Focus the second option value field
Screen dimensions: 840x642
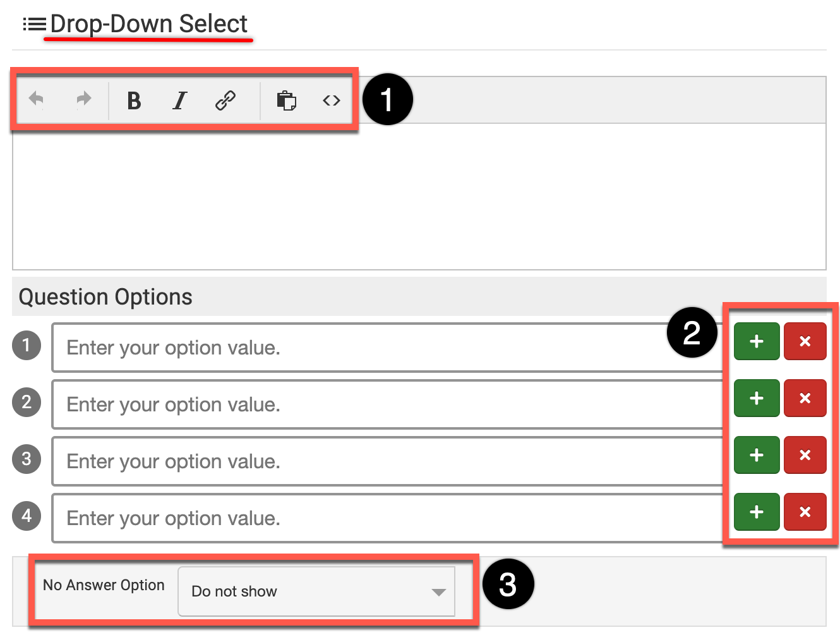pos(379,404)
